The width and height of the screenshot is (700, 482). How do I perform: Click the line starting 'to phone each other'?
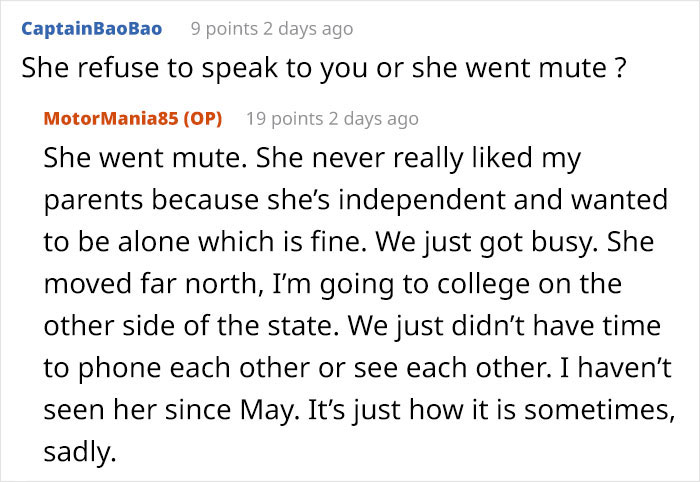[352, 369]
